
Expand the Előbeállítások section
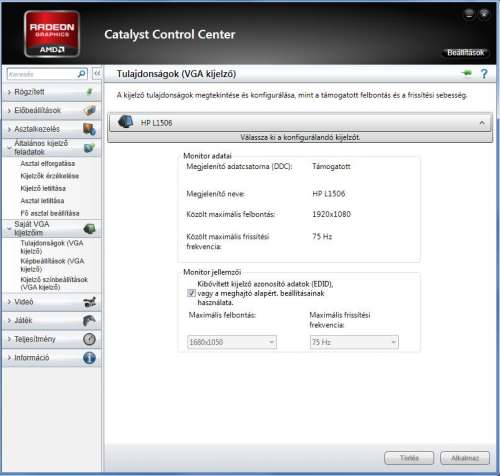click(x=51, y=110)
